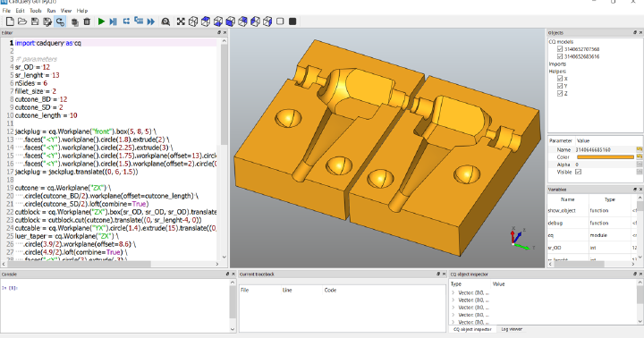Viewport: 644px width, 338px height.
Task: Click the blue double-arrow Continue icon
Action: tap(151, 21)
